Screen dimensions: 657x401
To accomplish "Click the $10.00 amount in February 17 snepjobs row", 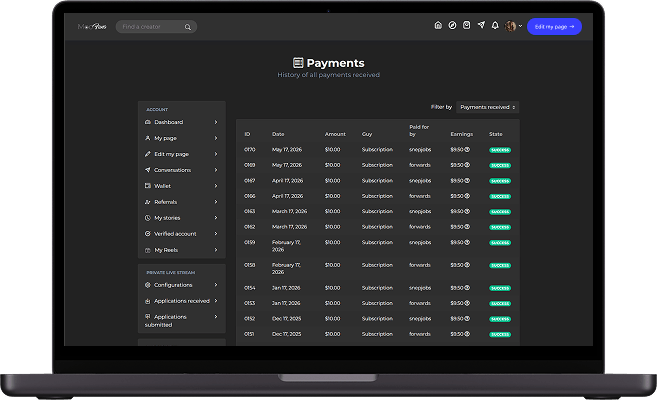I will (x=332, y=242).
